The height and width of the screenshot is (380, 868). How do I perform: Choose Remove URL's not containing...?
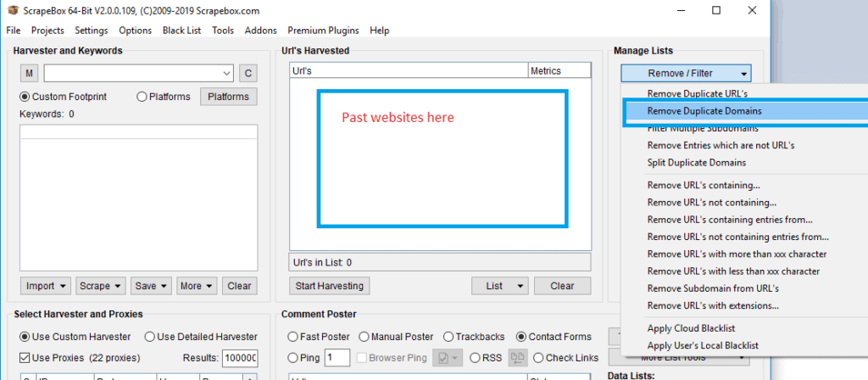click(711, 202)
